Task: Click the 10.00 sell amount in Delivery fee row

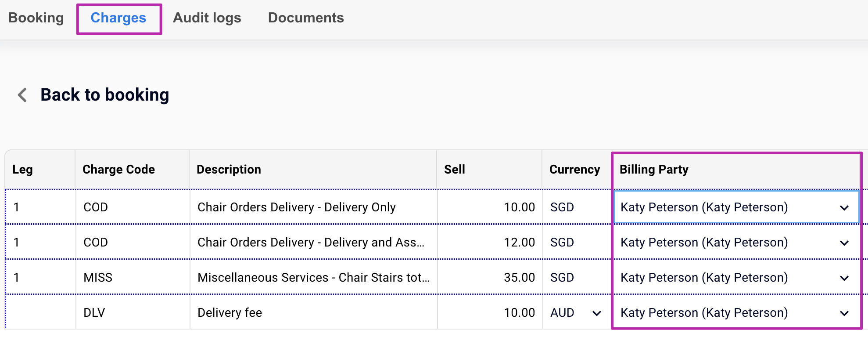Action: 490,312
